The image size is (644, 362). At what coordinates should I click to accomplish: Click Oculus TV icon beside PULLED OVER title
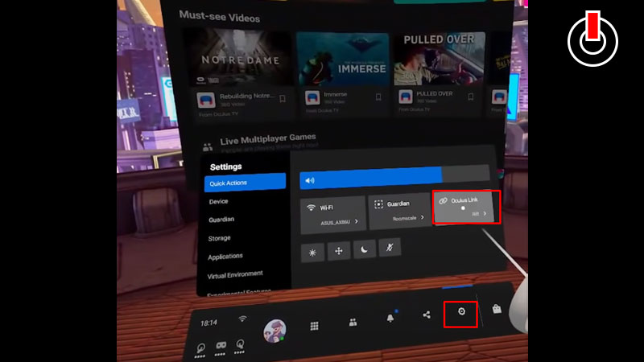coord(406,97)
